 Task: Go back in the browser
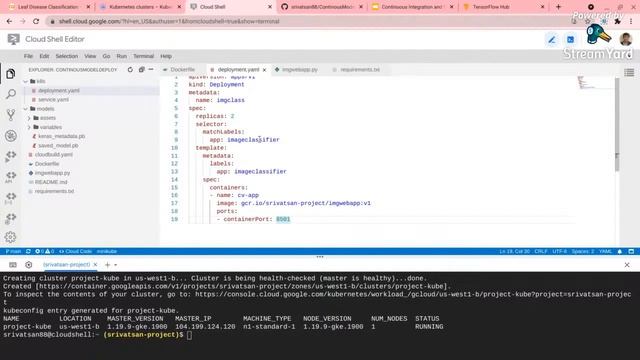9,21
